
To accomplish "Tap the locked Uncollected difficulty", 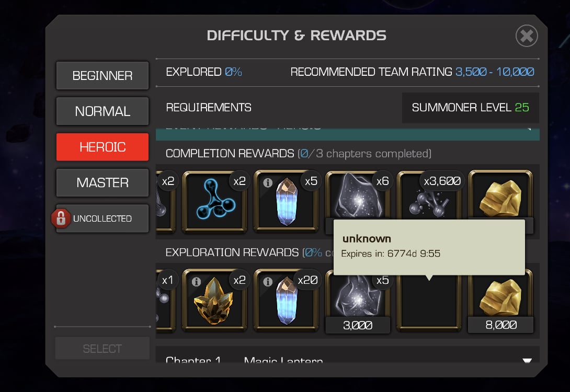I will [x=102, y=218].
